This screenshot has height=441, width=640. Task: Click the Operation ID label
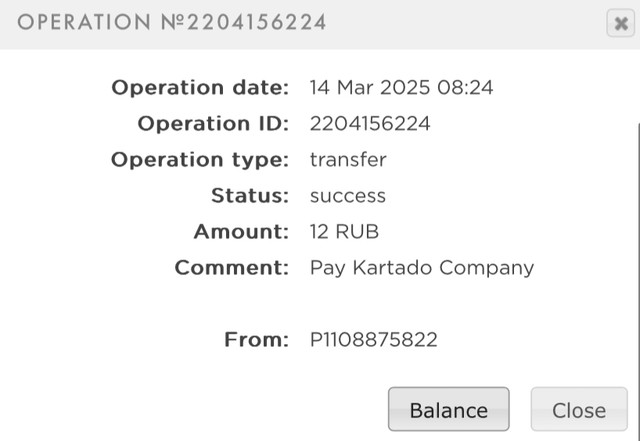[213, 124]
